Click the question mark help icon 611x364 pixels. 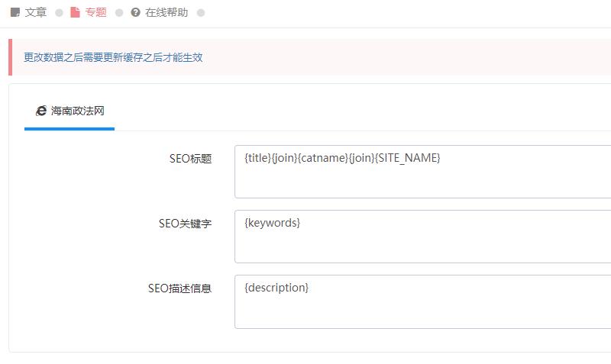(135, 12)
